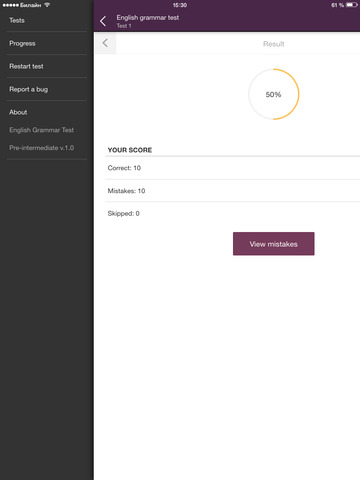Tap the Correct: 10 score row
The height and width of the screenshot is (480, 360).
(x=233, y=168)
